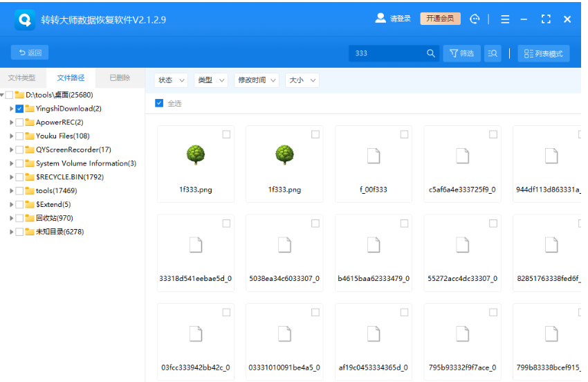The width and height of the screenshot is (588, 382).
Task: Open the 修改时间 filter dropdown
Action: pos(256,80)
